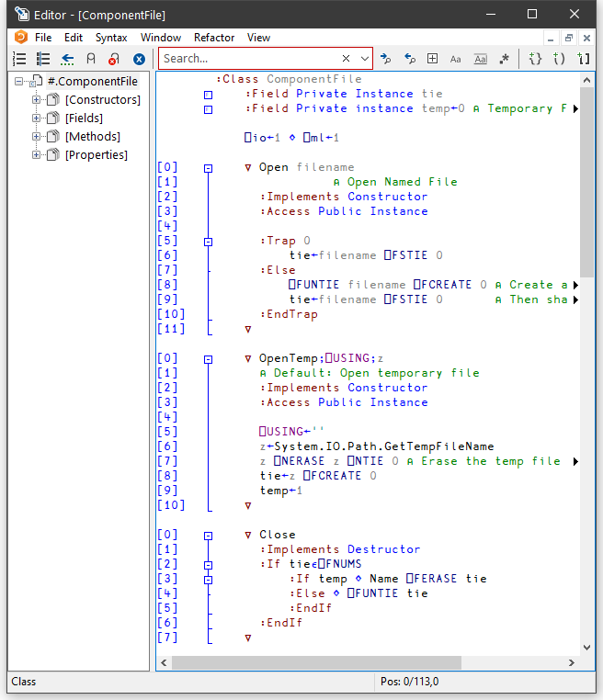Screen dimensions: 603x700
Task: Toggle whole word (underlined Aa) option
Action: coord(480,59)
